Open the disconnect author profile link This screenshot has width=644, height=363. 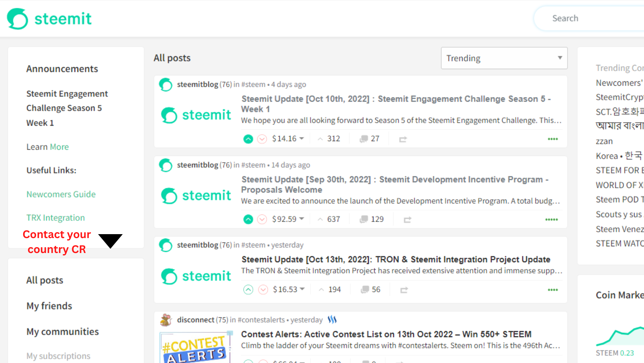[x=196, y=320]
